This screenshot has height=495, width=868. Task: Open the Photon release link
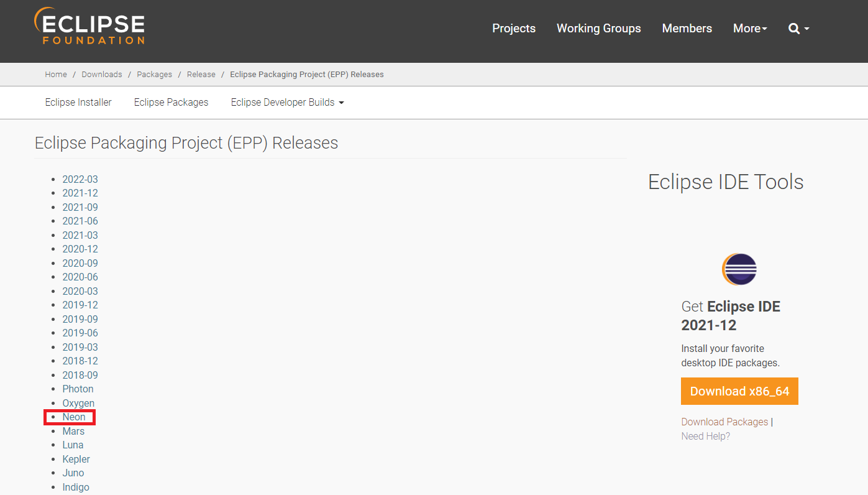(78, 389)
